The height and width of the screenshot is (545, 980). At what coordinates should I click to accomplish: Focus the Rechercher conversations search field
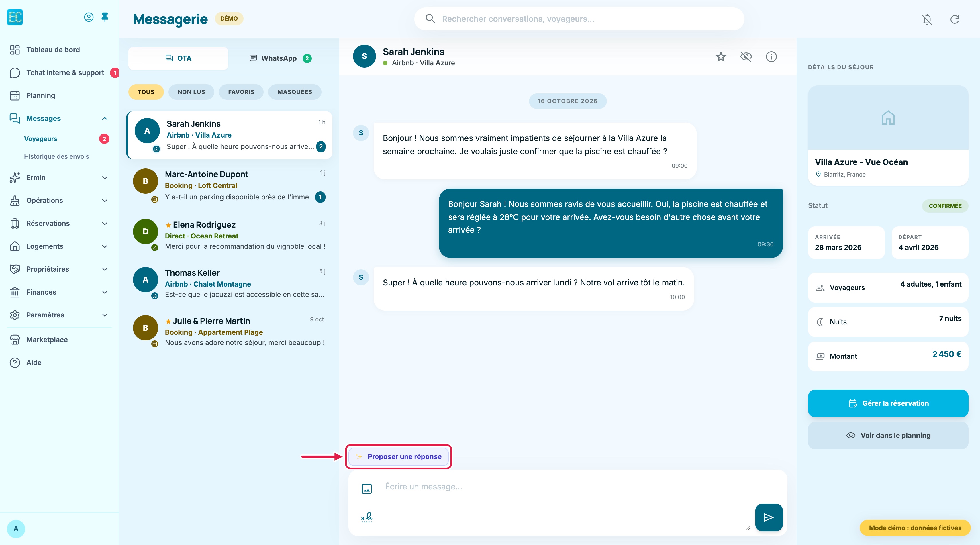coord(579,19)
